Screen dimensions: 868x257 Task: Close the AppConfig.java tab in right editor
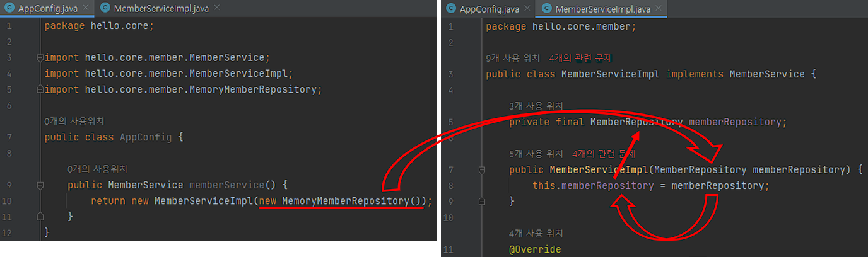(527, 9)
